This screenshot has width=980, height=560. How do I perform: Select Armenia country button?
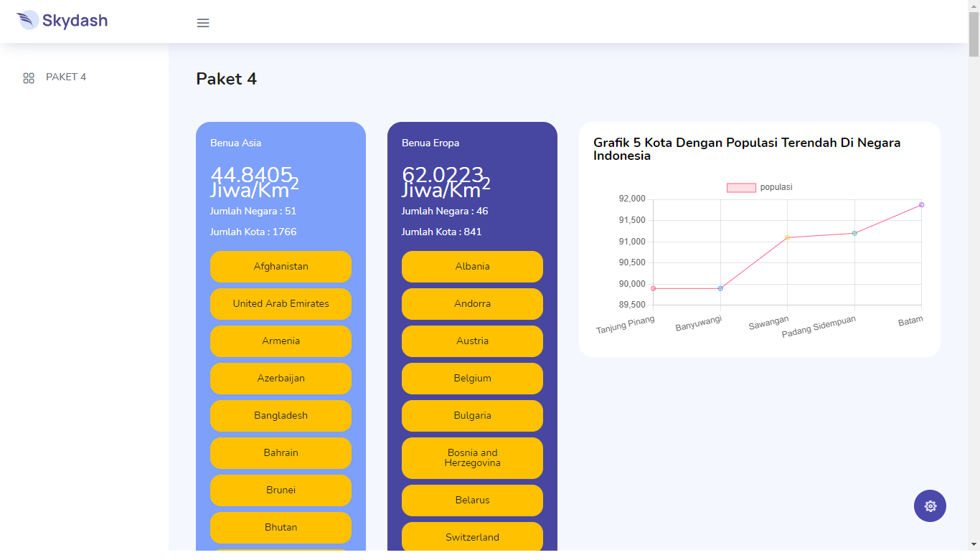click(281, 341)
